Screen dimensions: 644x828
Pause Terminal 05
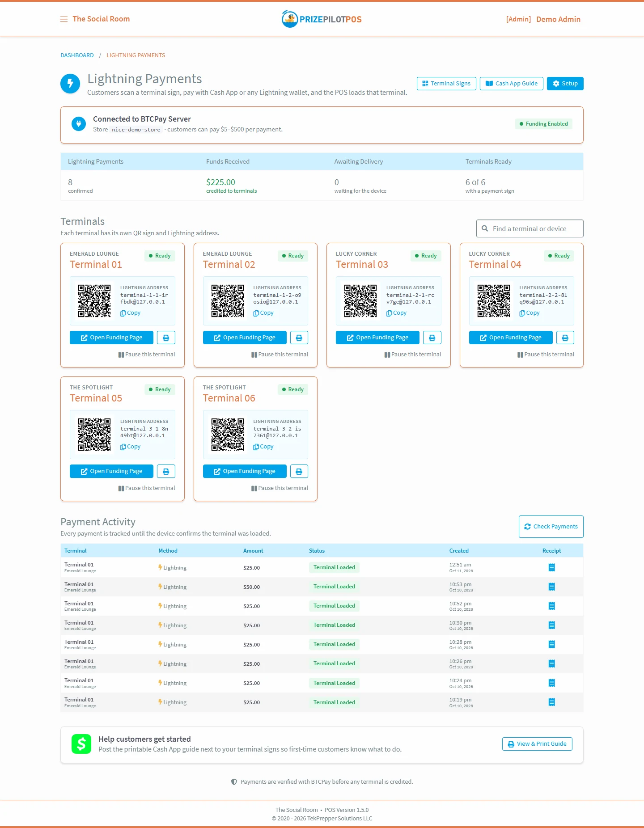147,488
